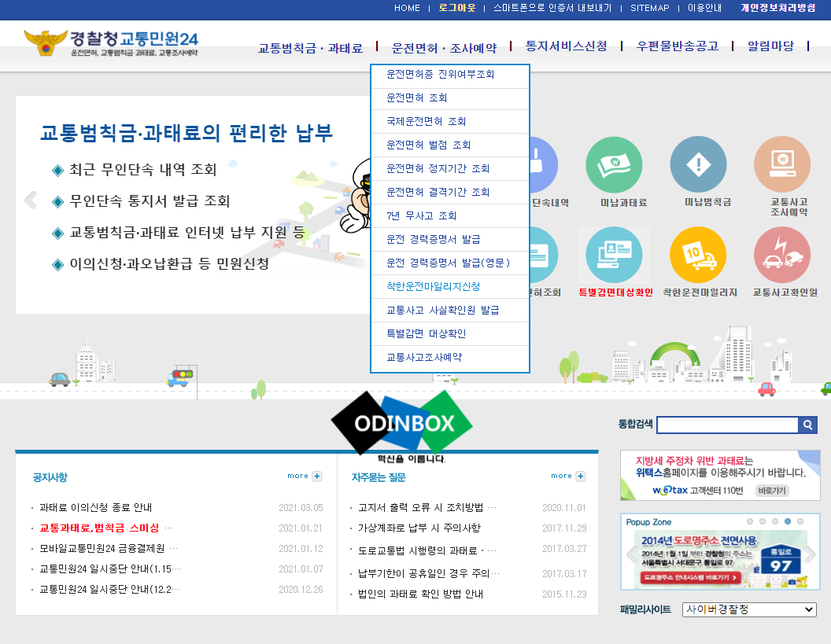Open notice 교통민원24 일시중단 안내(12.2
Screen dimensions: 831x644
coord(105,590)
